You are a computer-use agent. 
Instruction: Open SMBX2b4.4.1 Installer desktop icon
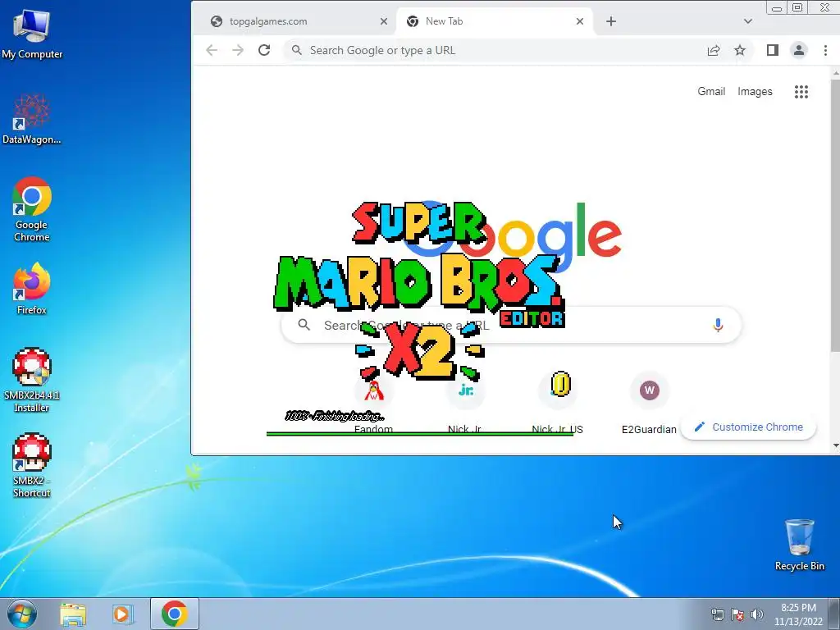[32, 380]
